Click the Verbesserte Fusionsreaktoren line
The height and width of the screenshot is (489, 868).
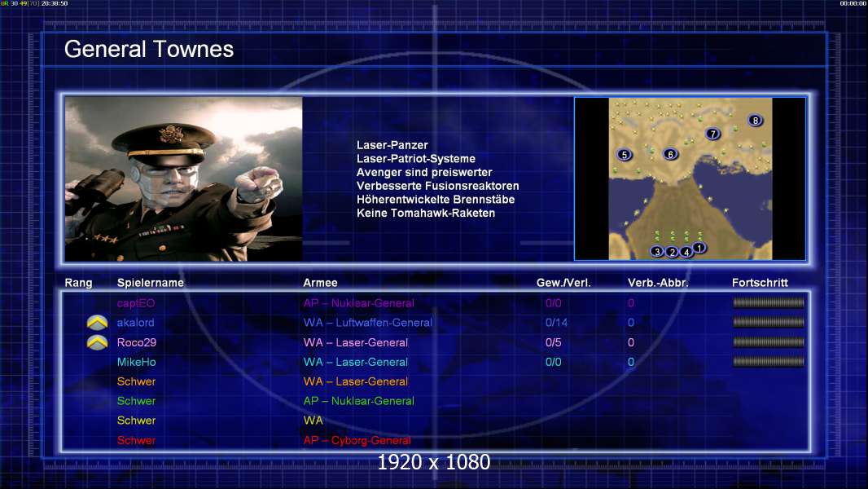tap(438, 186)
